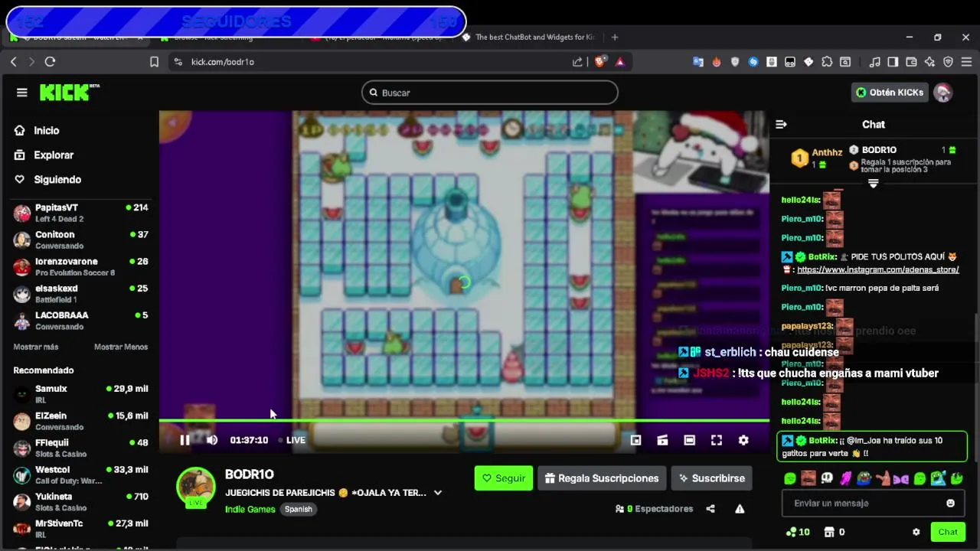Screen dimensions: 980x551
Task: Send message with green Chat button
Action: tap(948, 532)
